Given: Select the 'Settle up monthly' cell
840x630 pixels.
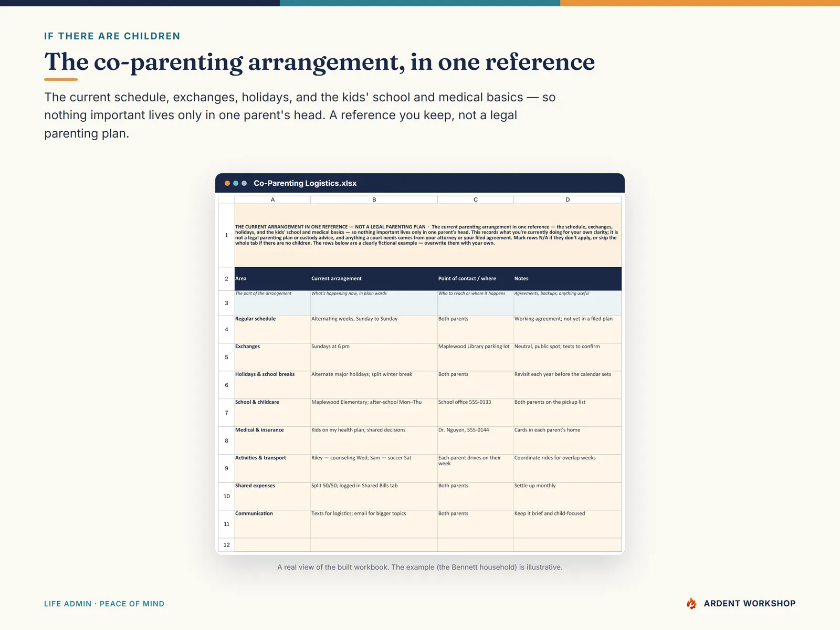Looking at the screenshot, I should (568, 496).
